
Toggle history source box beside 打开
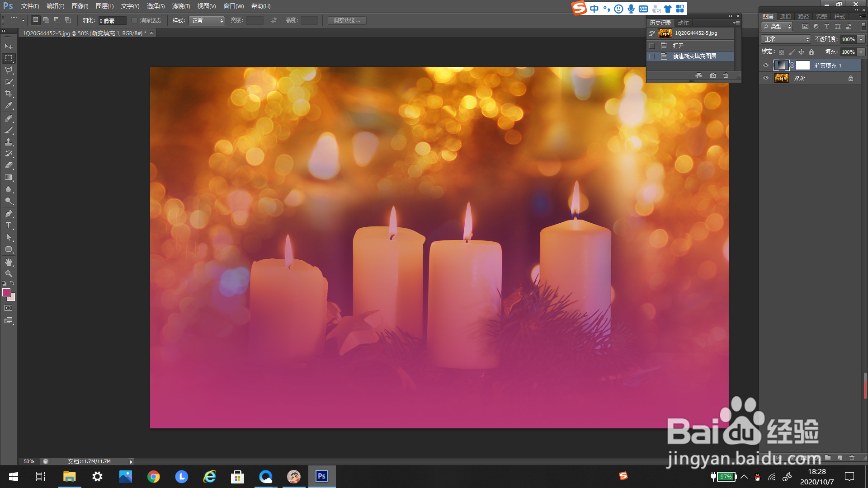pos(652,46)
